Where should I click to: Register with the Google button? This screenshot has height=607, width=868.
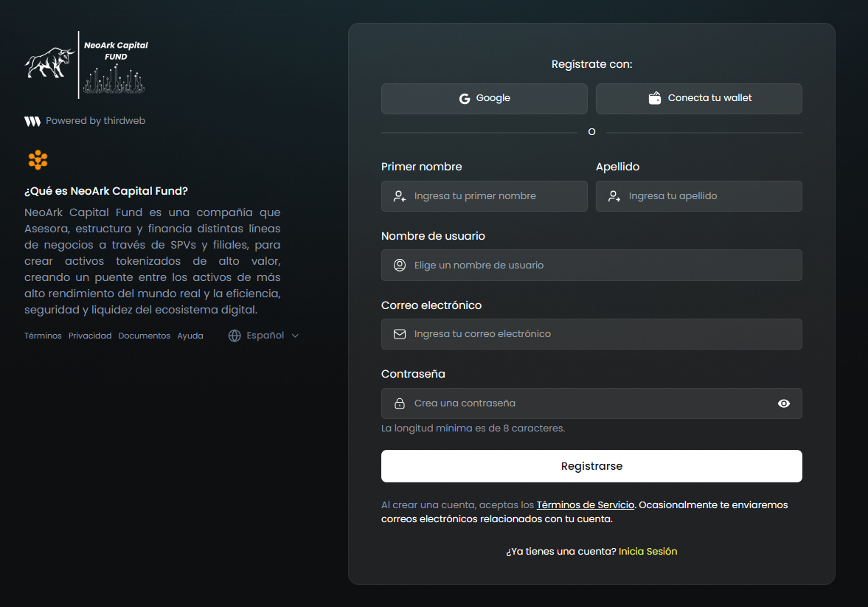[484, 99]
